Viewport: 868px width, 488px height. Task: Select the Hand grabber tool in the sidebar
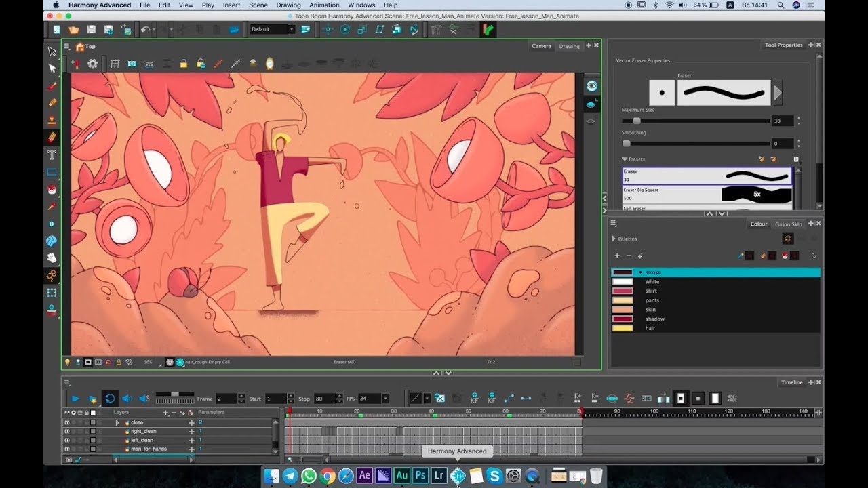52,258
